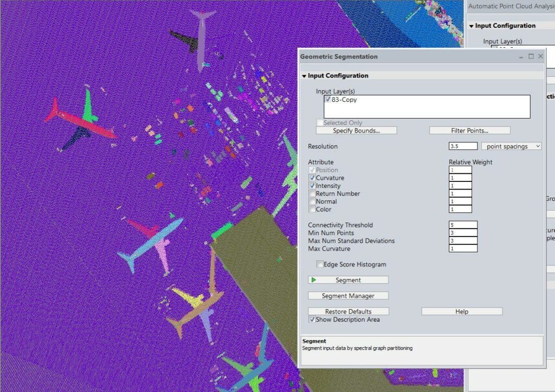Expand Input Configuration in Automatic Point Cloud Analysis panel
Image resolution: width=555 pixels, height=392 pixels.
point(471,25)
